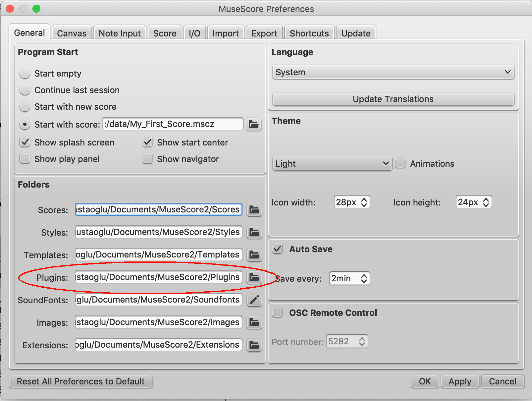
Task: Toggle the Animations checkbox
Action: 400,163
